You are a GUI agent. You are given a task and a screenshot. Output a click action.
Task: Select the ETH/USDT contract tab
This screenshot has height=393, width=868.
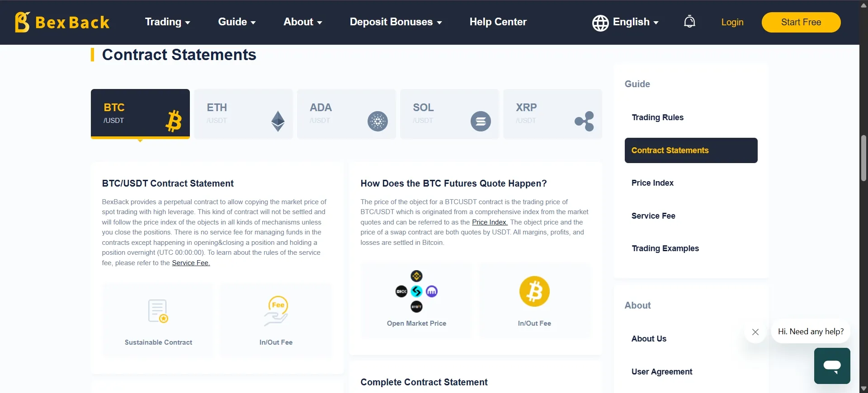(x=243, y=114)
